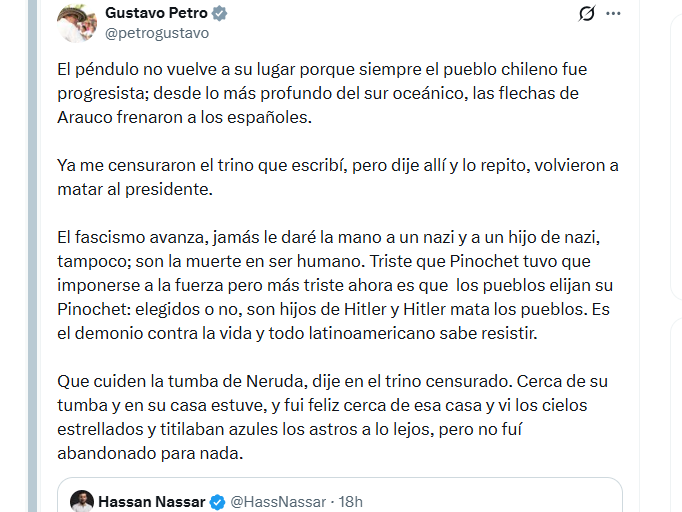Open the 18h timestamp of quoted post

click(350, 501)
